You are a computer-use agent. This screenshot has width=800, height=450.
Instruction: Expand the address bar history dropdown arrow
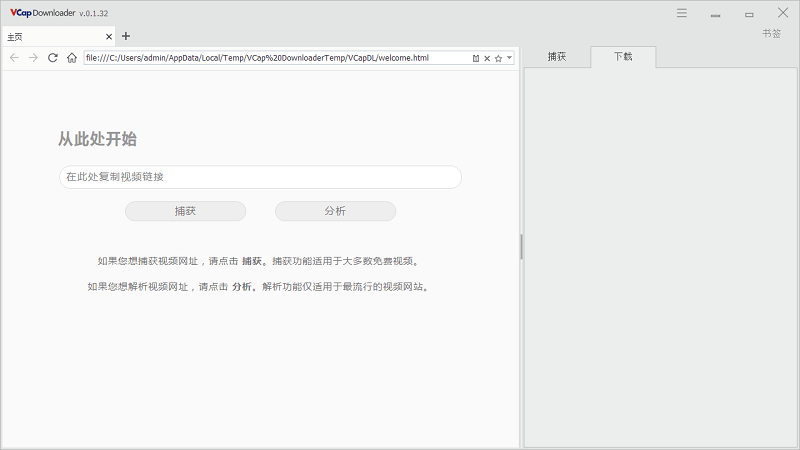[x=509, y=58]
